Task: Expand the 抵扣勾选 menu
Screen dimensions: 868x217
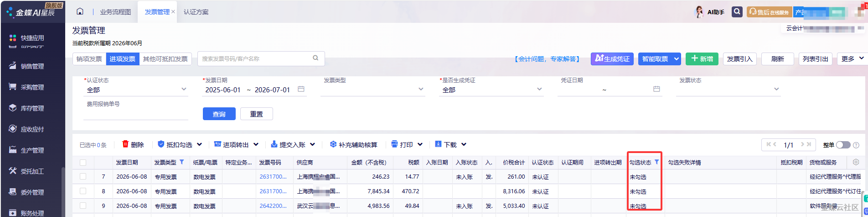Action: click(199, 144)
